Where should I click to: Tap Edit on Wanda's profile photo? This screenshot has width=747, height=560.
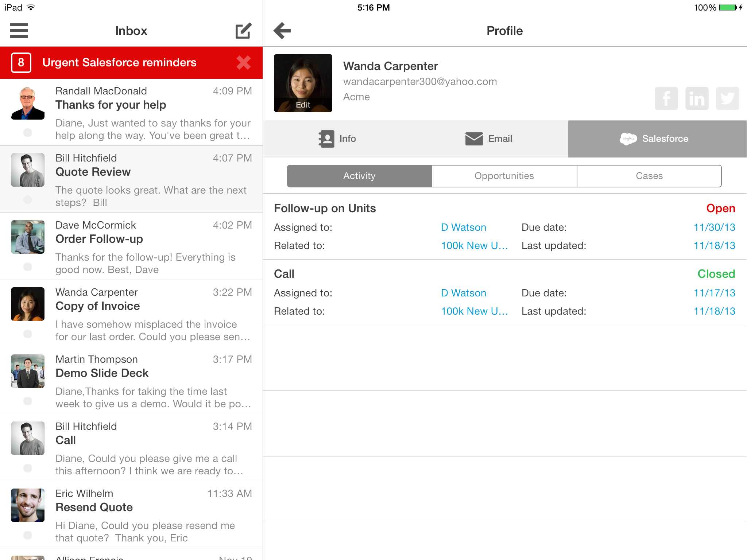point(303,105)
